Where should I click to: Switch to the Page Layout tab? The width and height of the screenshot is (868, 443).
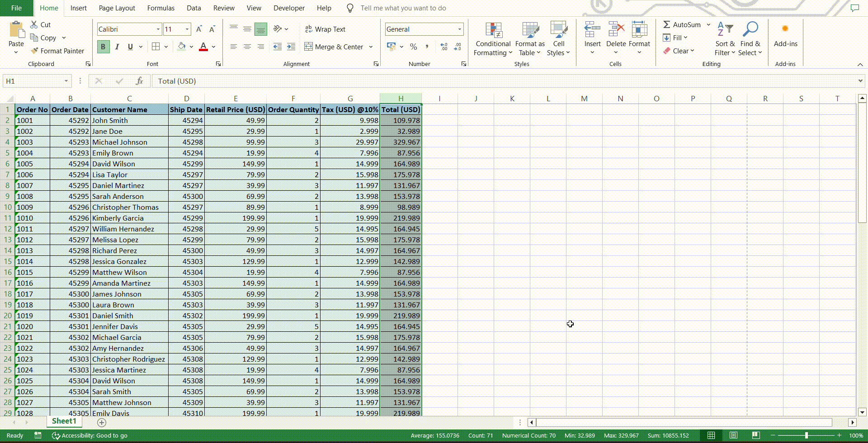[117, 8]
